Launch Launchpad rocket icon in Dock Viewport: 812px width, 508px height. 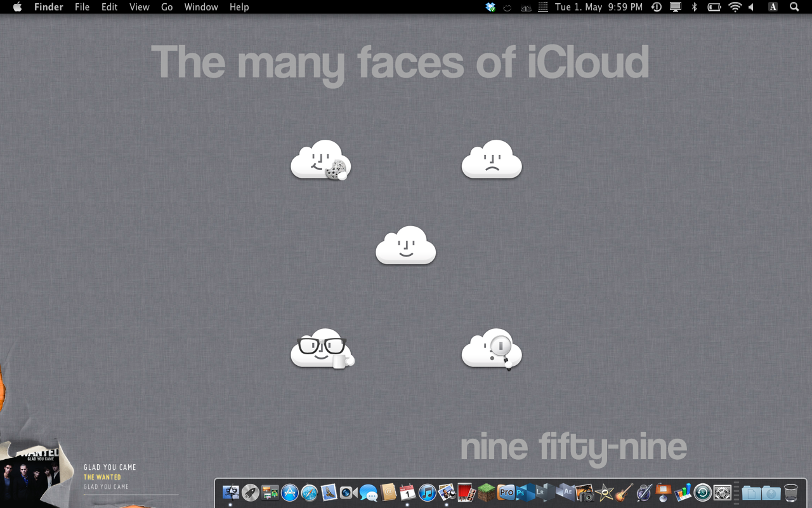(x=251, y=492)
